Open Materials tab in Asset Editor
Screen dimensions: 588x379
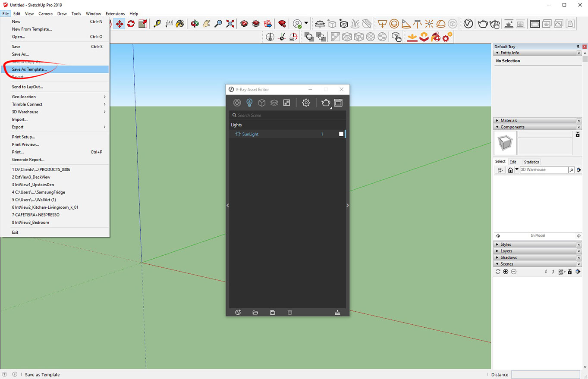click(x=237, y=103)
